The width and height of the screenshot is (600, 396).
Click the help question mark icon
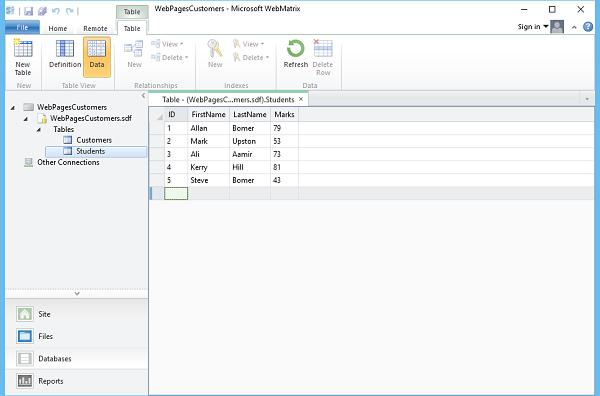pyautogui.click(x=588, y=27)
